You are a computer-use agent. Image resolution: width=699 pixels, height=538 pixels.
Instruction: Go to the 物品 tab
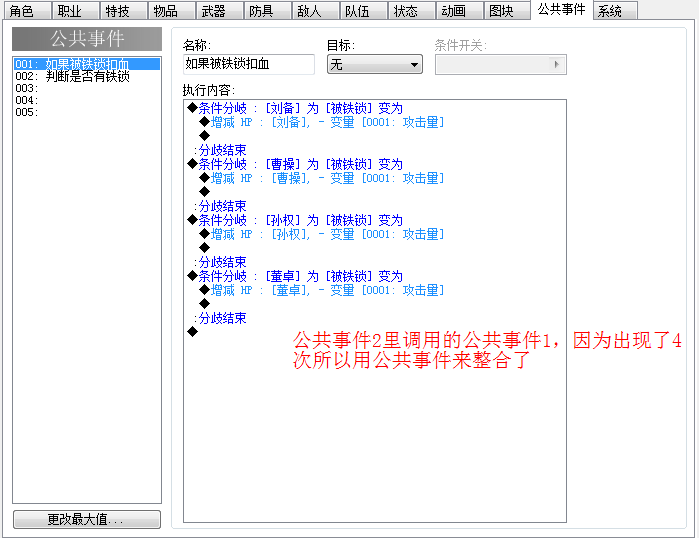tap(172, 11)
